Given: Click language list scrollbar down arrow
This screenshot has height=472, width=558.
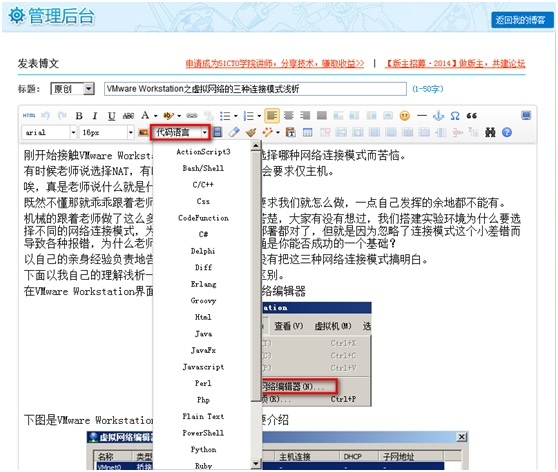Looking at the screenshot, I should tap(256, 464).
